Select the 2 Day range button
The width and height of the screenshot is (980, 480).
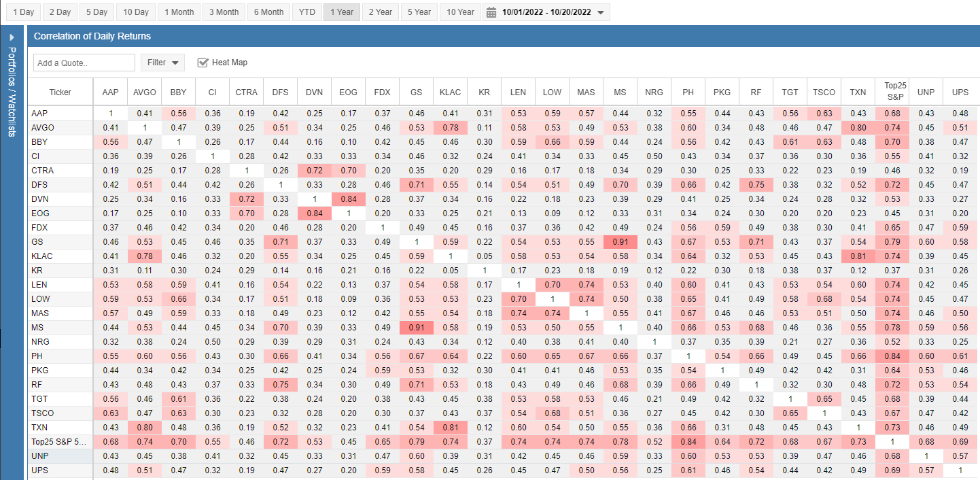(60, 12)
